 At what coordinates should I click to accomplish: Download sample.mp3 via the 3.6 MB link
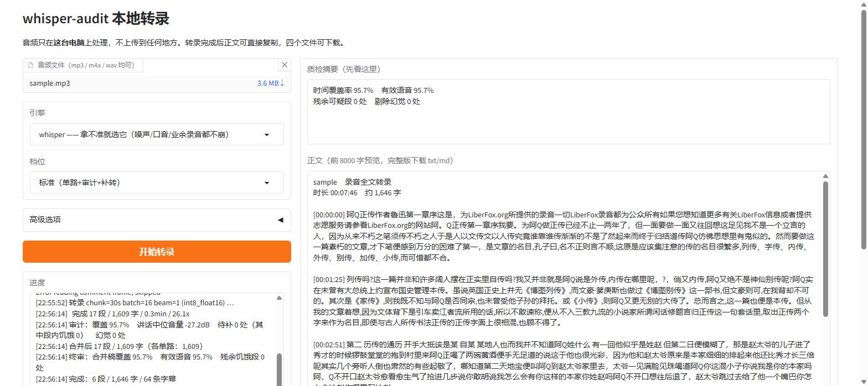pos(270,83)
